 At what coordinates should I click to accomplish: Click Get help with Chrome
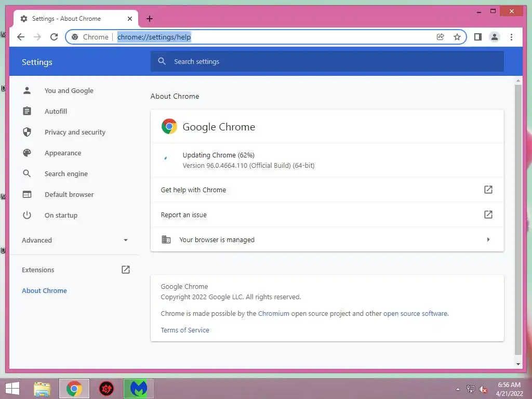(x=327, y=190)
